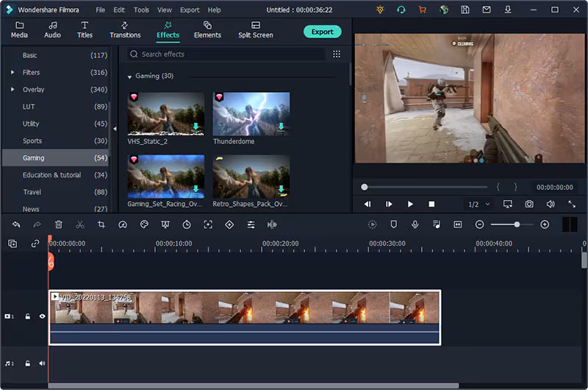Click the undo arrow in timeline toolbar
The height and width of the screenshot is (390, 588).
[x=16, y=224]
